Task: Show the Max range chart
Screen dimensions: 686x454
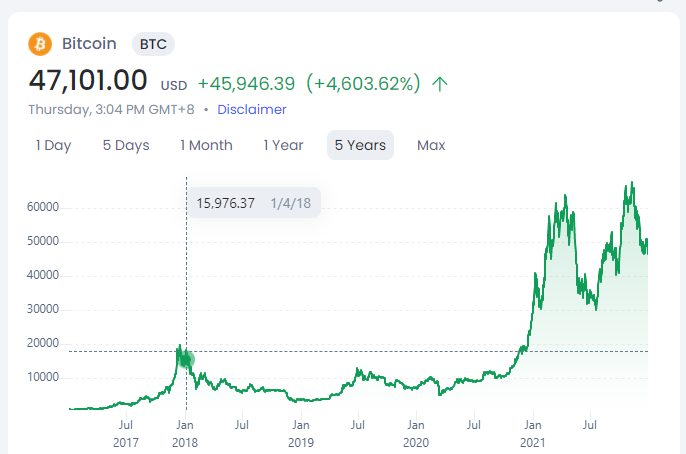Action: click(x=431, y=145)
